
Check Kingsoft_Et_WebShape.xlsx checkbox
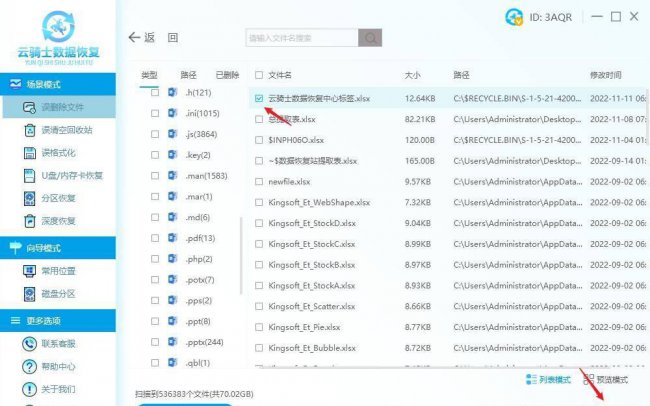click(x=259, y=202)
